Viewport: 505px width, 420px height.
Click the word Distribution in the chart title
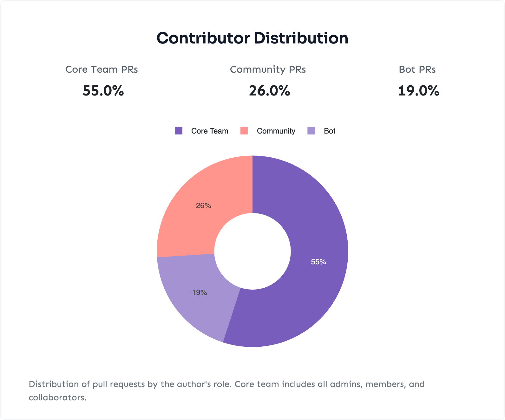tap(301, 38)
